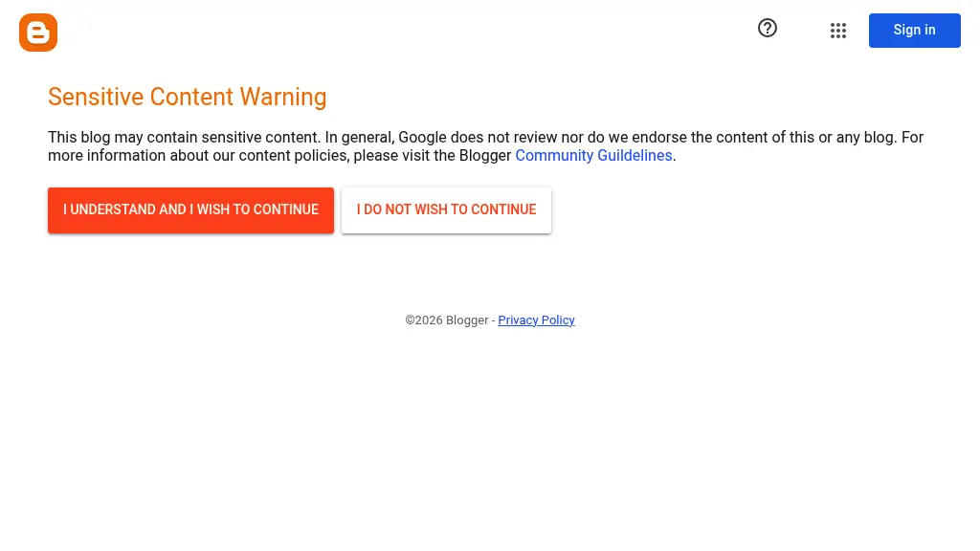
Task: Select the orange button under the warning
Action: (190, 209)
